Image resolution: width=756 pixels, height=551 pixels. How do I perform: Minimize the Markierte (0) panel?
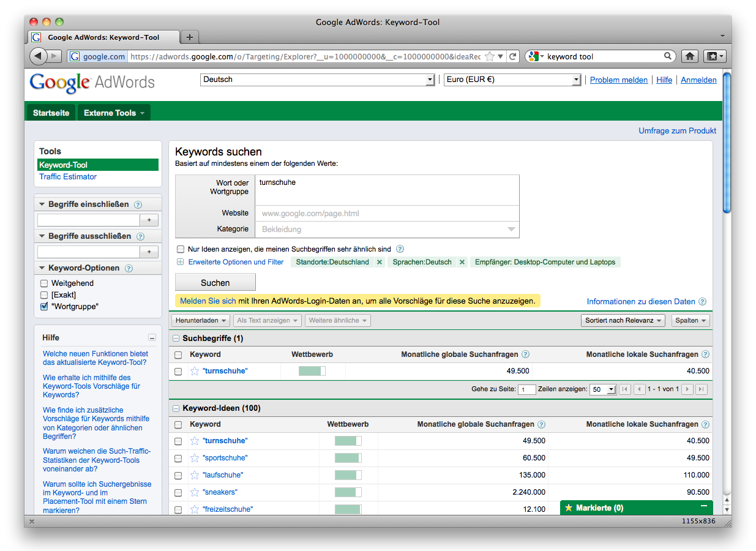click(704, 506)
